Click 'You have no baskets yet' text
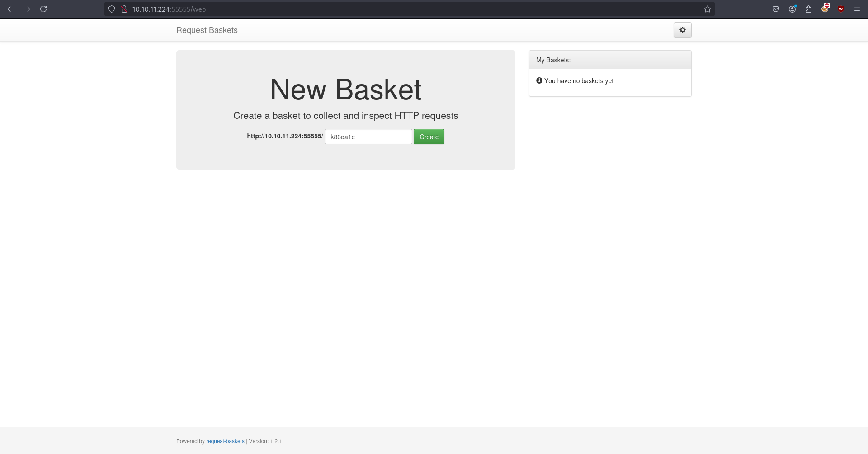Viewport: 868px width, 454px height. (x=579, y=81)
